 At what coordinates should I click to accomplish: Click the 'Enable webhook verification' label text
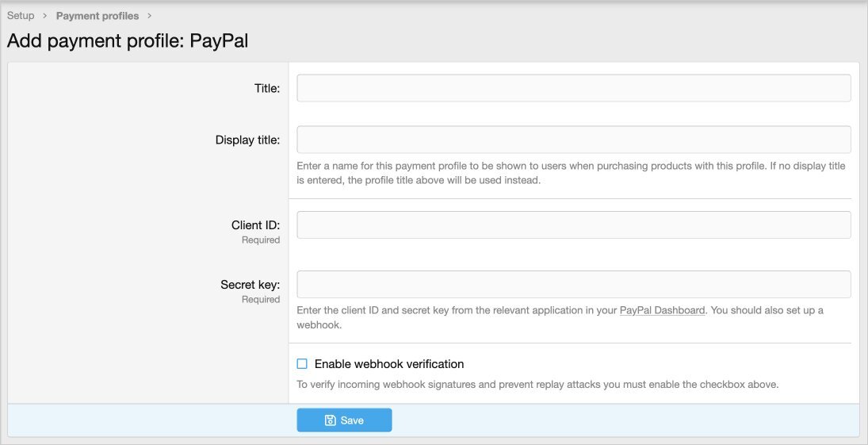[x=388, y=364]
